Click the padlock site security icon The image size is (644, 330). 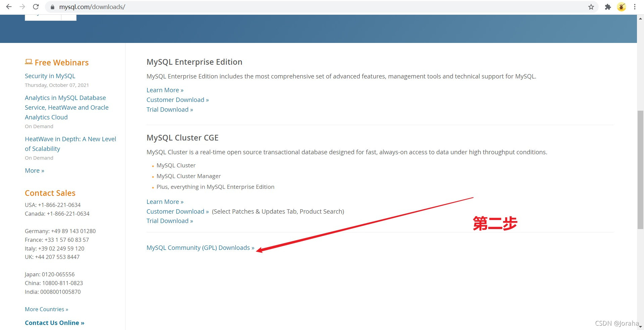click(52, 7)
